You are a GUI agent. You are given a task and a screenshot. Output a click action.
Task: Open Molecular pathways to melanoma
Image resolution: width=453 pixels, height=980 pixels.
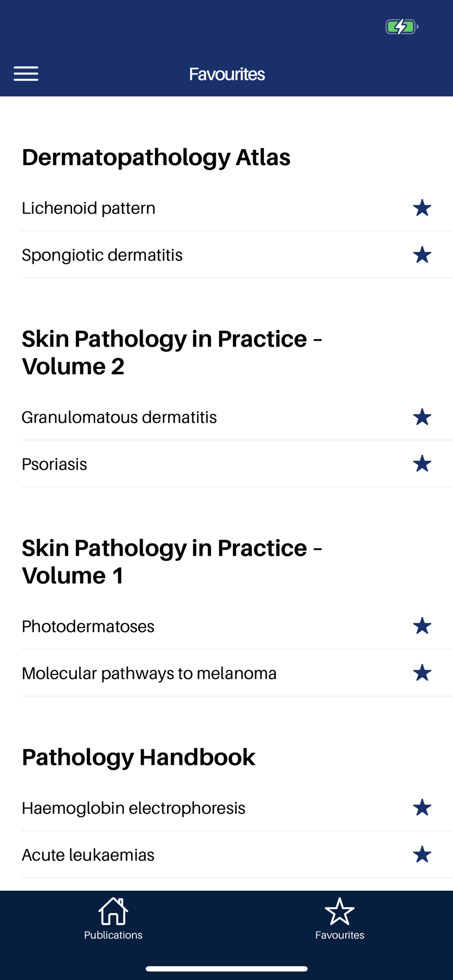pyautogui.click(x=149, y=673)
